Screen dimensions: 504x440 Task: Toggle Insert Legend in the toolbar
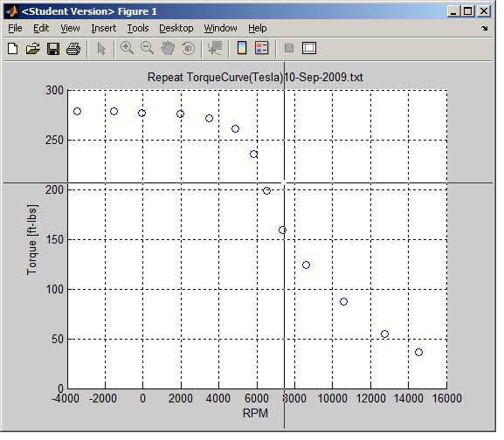pyautogui.click(x=262, y=48)
